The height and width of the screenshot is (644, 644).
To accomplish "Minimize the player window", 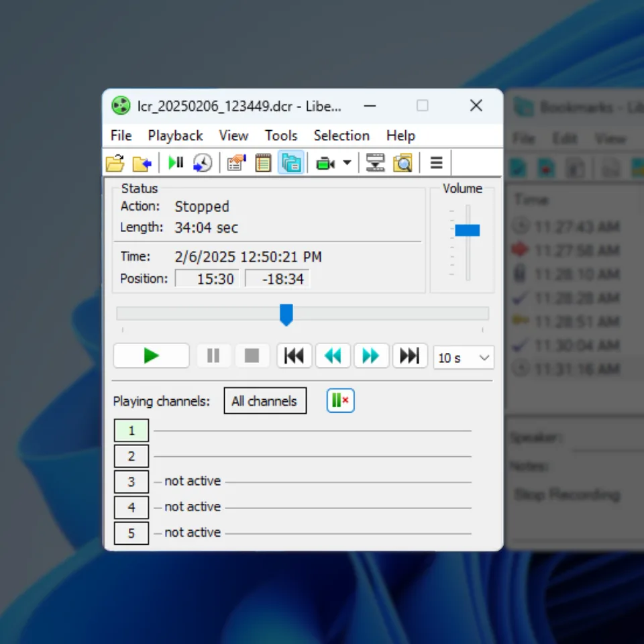I will click(x=370, y=106).
